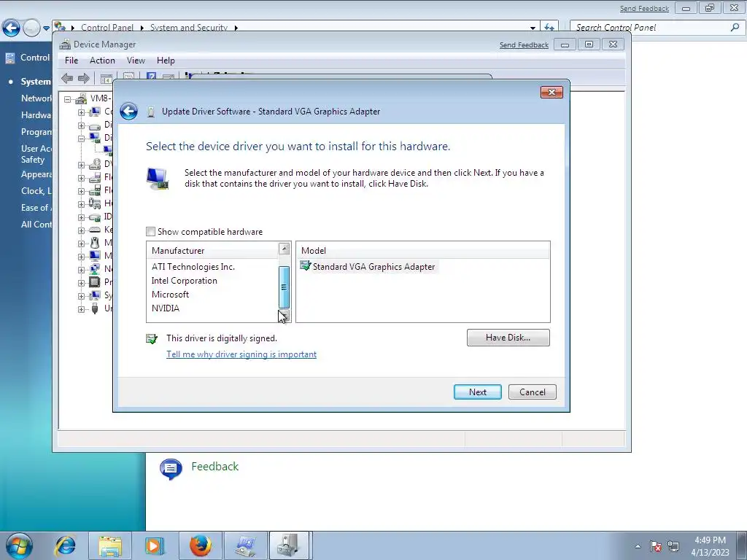Click manufacturer list scroll up arrow
Screen dimensions: 747x560
click(x=285, y=249)
